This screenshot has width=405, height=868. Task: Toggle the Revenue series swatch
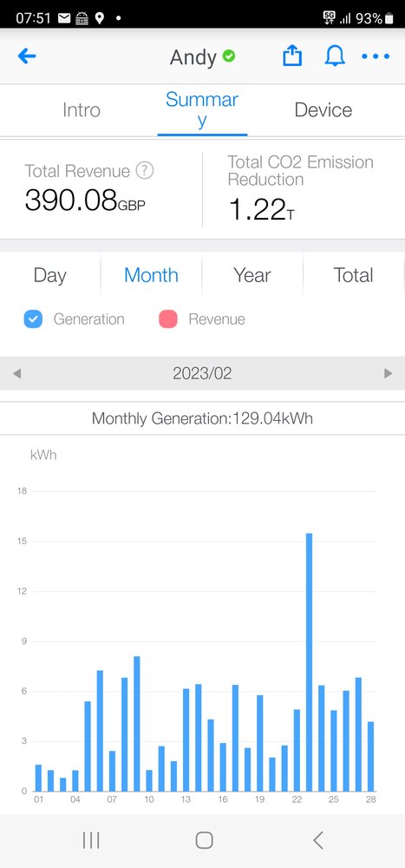click(168, 319)
